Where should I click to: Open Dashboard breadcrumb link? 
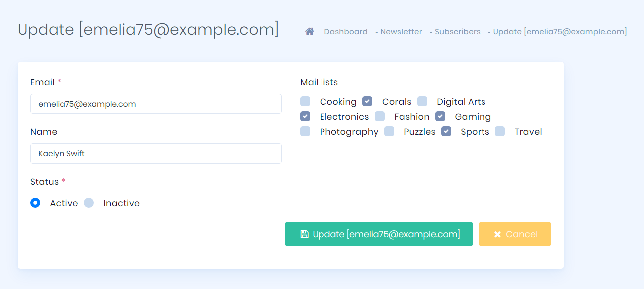tap(346, 32)
